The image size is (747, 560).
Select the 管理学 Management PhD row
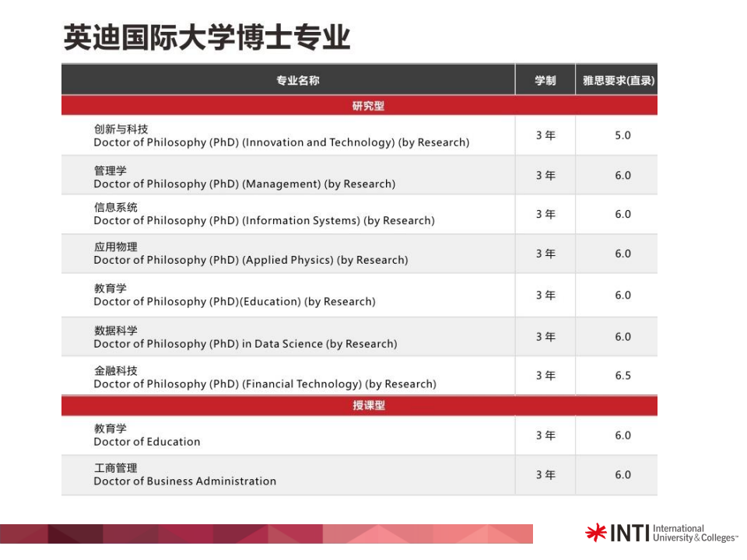(x=359, y=175)
